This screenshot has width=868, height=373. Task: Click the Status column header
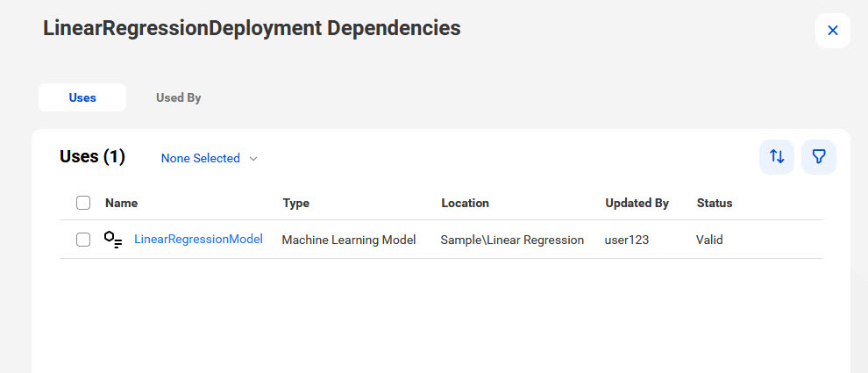click(x=715, y=203)
